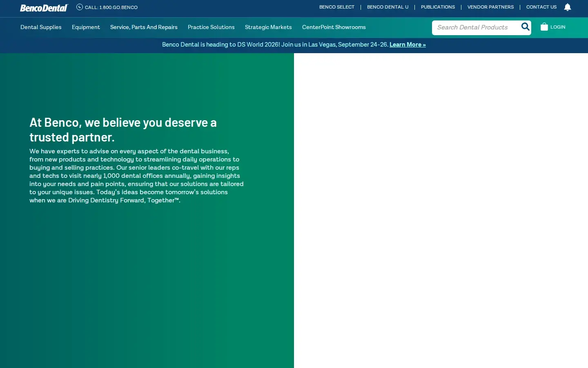The width and height of the screenshot is (588, 368).
Task: Open the CenterPoint Showrooms menu
Action: (334, 27)
